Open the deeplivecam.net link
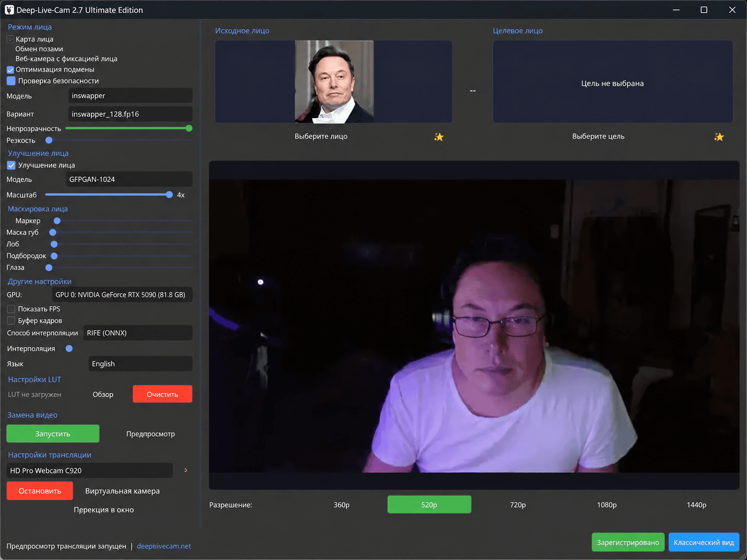The width and height of the screenshot is (747, 560). click(164, 546)
